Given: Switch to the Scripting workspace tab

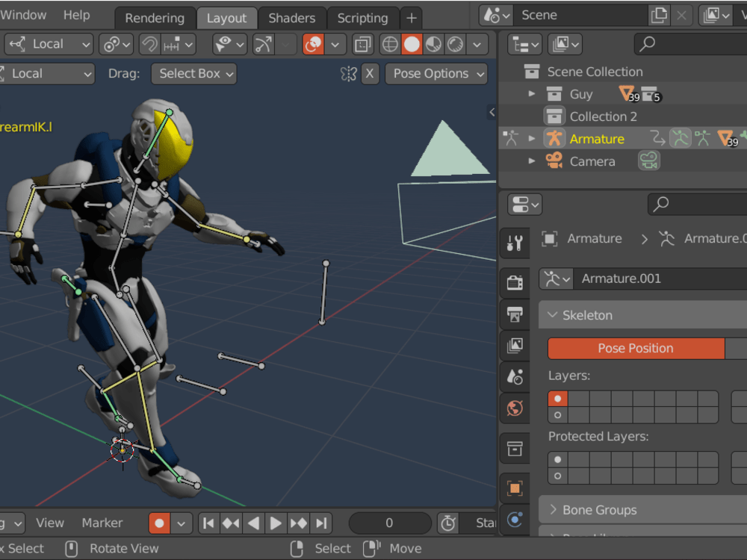Looking at the screenshot, I should point(362,18).
